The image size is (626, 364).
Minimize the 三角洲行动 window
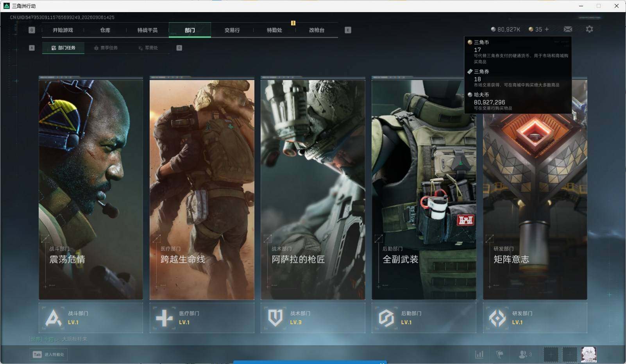[x=581, y=6]
